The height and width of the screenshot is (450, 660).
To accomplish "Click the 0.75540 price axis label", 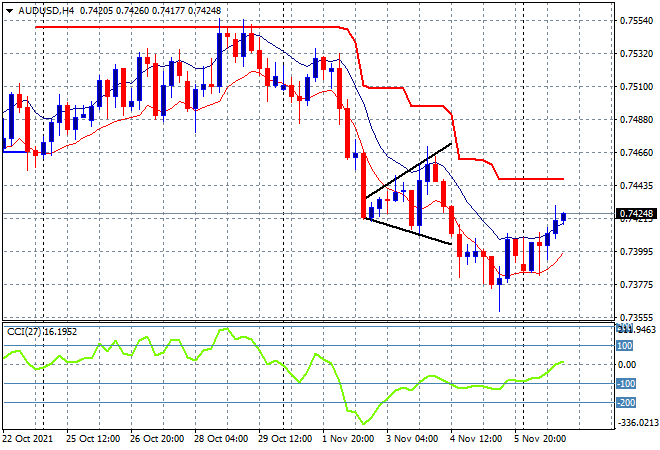I will [x=636, y=21].
